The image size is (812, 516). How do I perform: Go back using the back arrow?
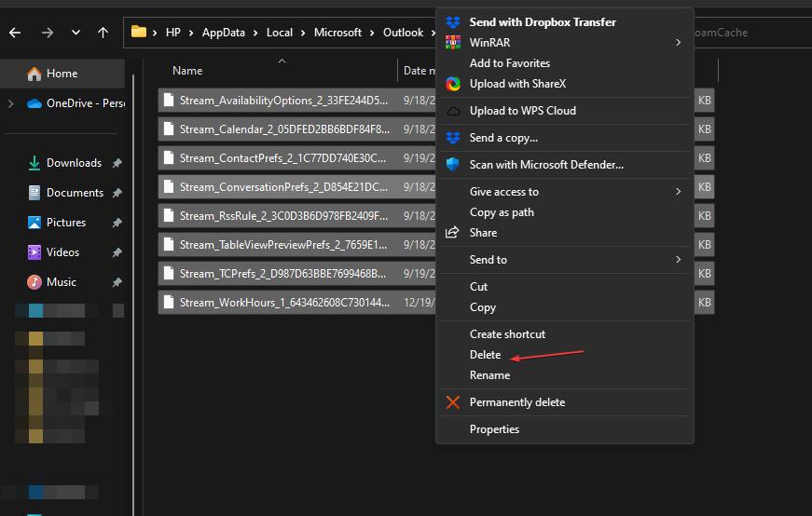(15, 33)
